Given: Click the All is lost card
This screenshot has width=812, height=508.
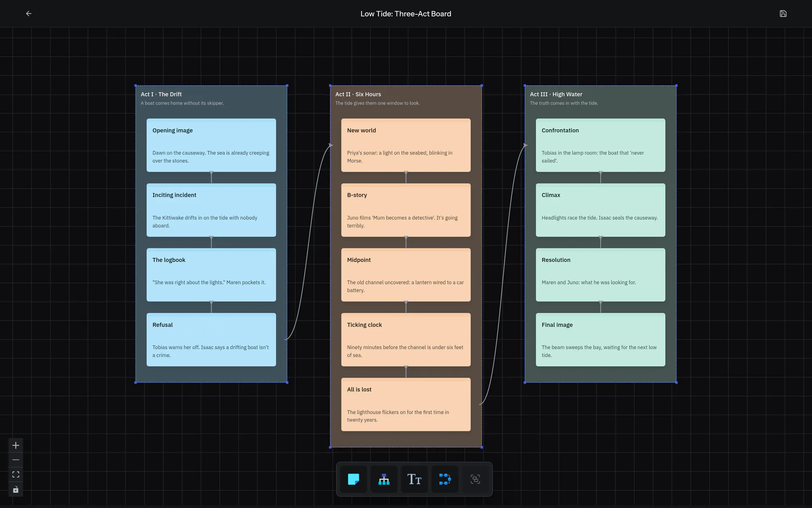Looking at the screenshot, I should [406, 404].
